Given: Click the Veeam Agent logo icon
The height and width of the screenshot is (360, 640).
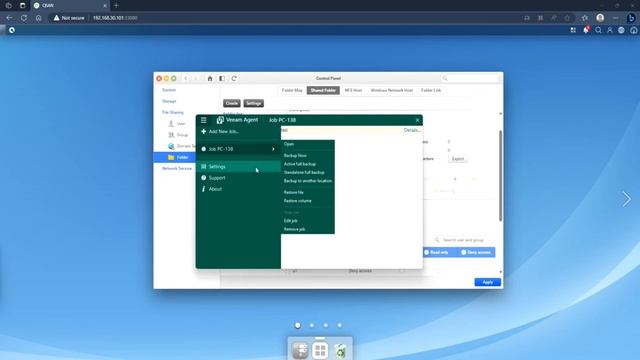Looking at the screenshot, I should 220,120.
